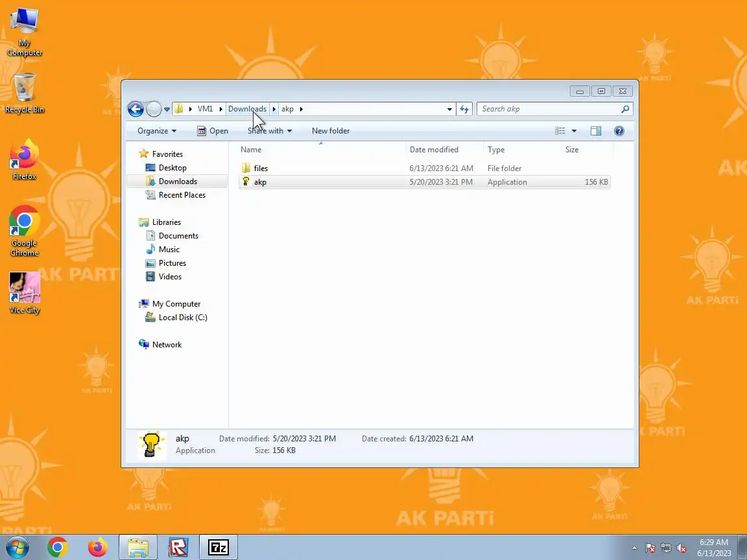
Task: Click the Action Center flag tray icon
Action: pos(650,548)
